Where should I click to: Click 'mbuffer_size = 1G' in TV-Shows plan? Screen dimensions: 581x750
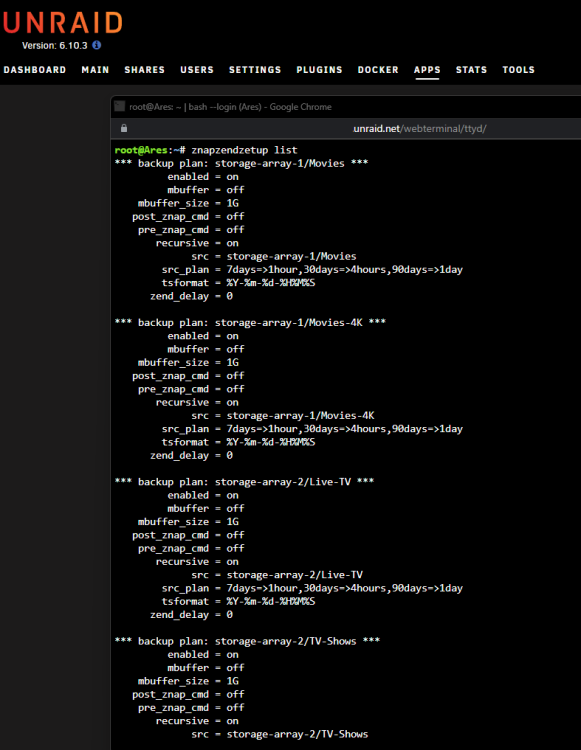[x=188, y=681]
